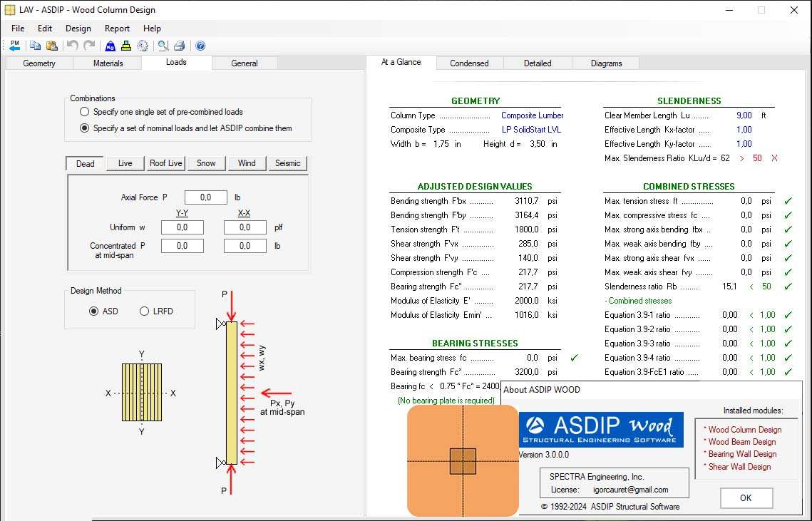This screenshot has height=521, width=812.
Task: Click the Paste clipboard icon
Action: [51, 46]
